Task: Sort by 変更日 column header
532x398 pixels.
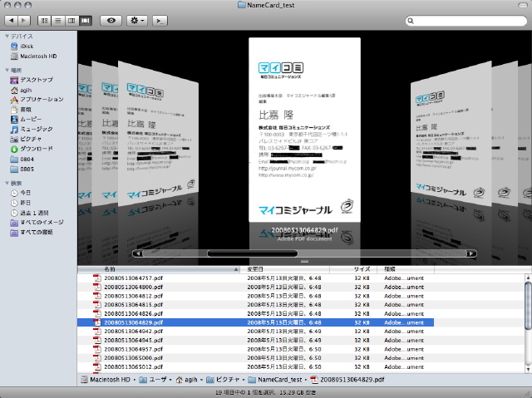Action: (x=284, y=269)
